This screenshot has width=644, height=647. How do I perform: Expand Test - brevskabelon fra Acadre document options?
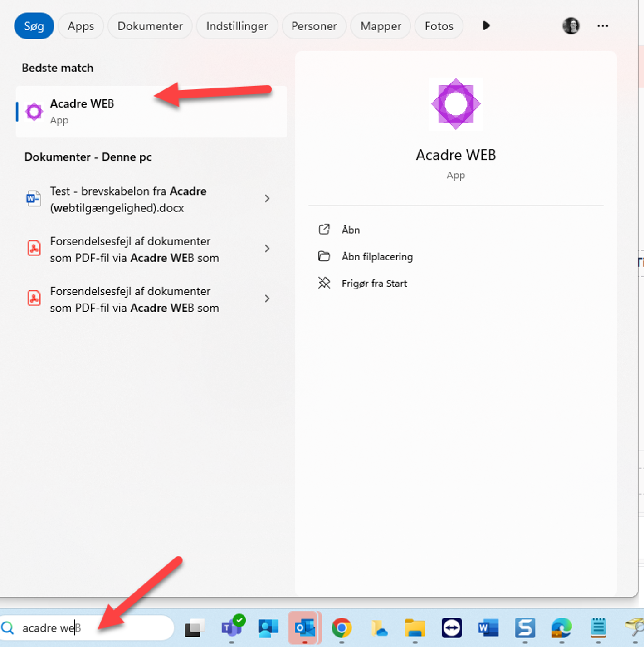click(267, 199)
